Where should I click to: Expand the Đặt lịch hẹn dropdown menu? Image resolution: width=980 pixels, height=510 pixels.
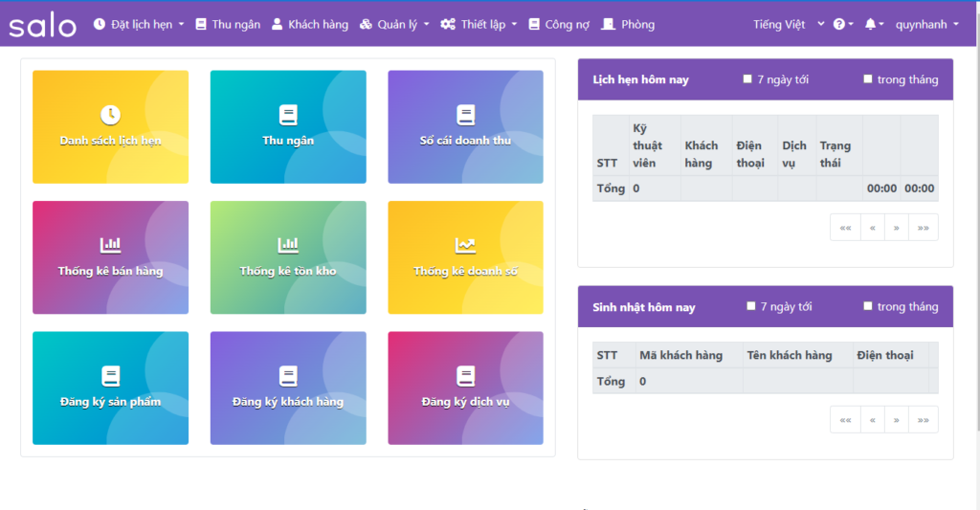pos(139,24)
